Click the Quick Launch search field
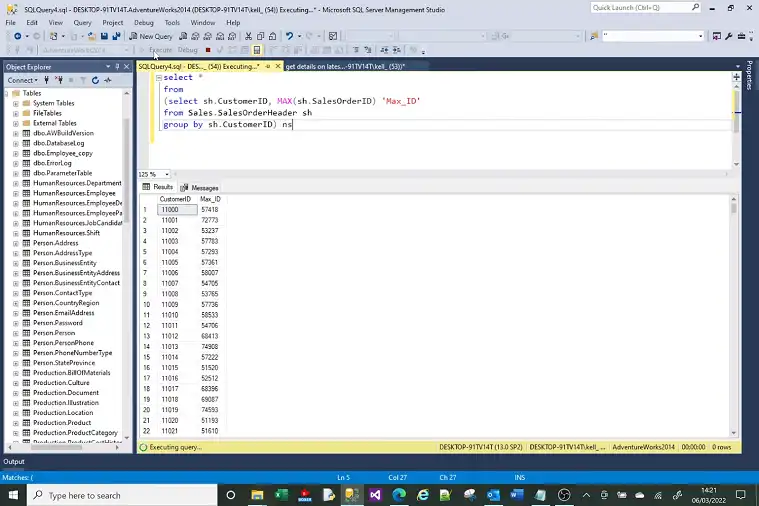 645,8
